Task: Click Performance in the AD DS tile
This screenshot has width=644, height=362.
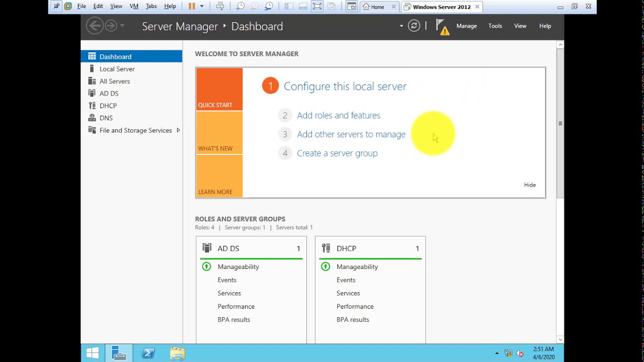Action: click(236, 306)
